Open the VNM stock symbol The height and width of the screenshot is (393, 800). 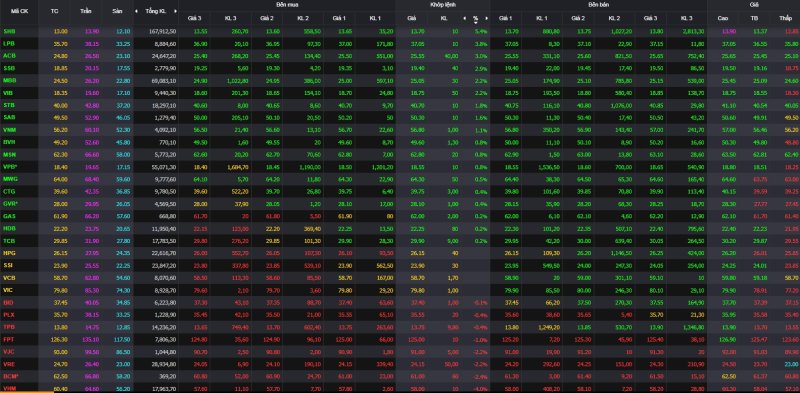tap(9, 130)
